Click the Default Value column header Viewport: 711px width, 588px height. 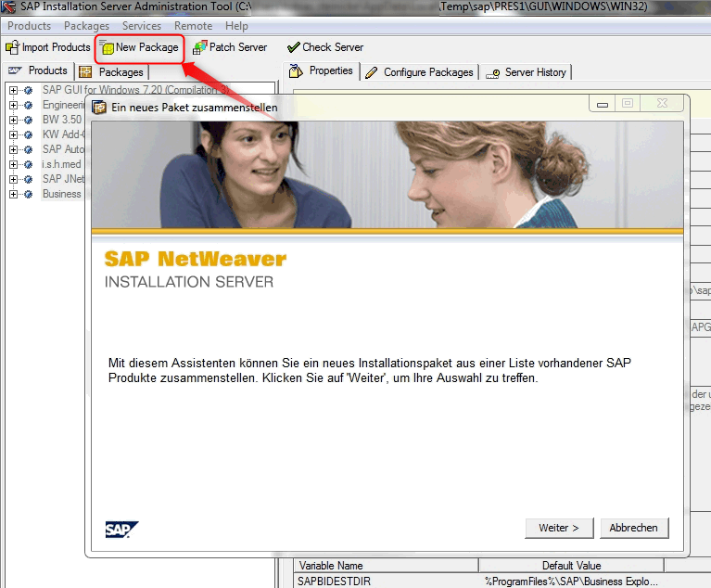pyautogui.click(x=571, y=566)
